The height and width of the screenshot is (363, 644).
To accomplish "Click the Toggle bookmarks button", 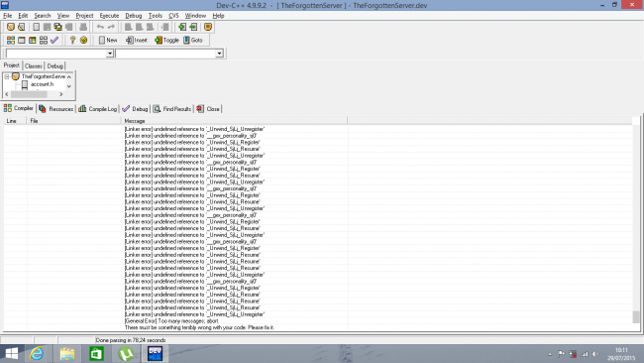I will (x=166, y=41).
